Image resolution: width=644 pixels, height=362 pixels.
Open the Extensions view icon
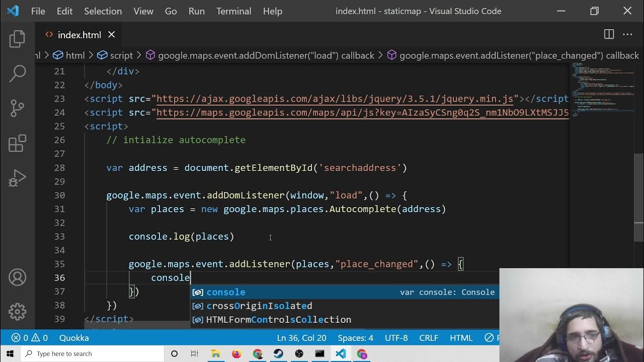[x=17, y=143]
